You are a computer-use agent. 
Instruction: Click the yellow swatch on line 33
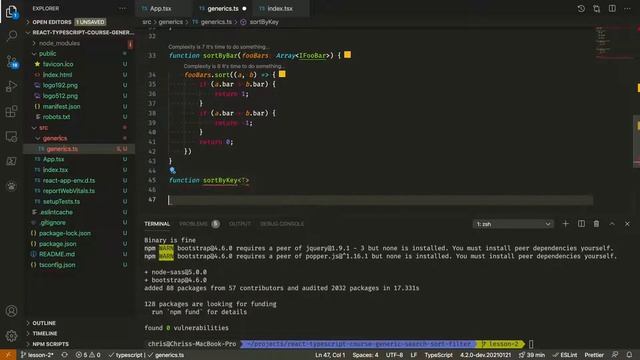click(347, 55)
